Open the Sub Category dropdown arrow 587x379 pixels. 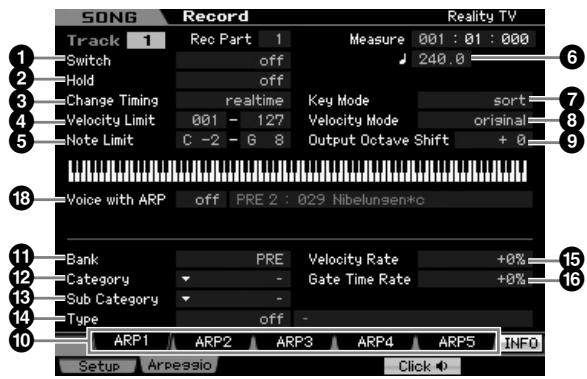tap(186, 299)
